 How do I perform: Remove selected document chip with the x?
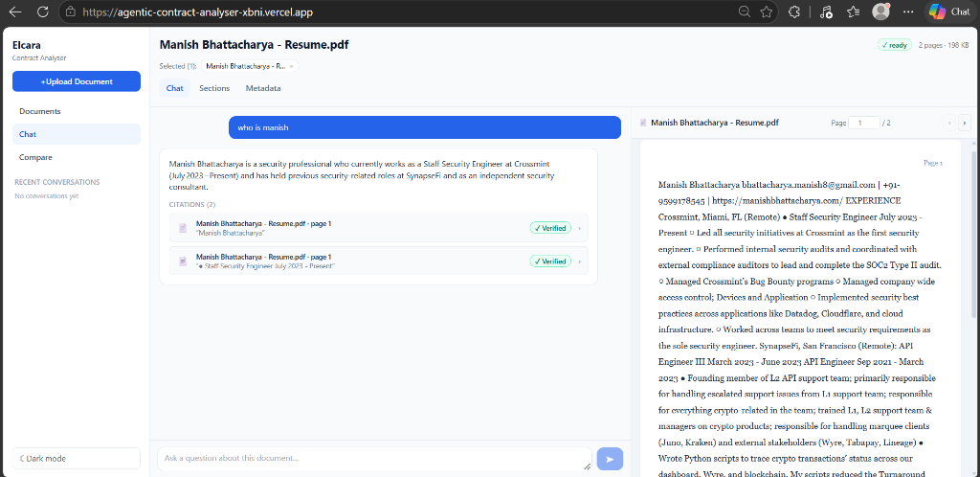pyautogui.click(x=291, y=66)
